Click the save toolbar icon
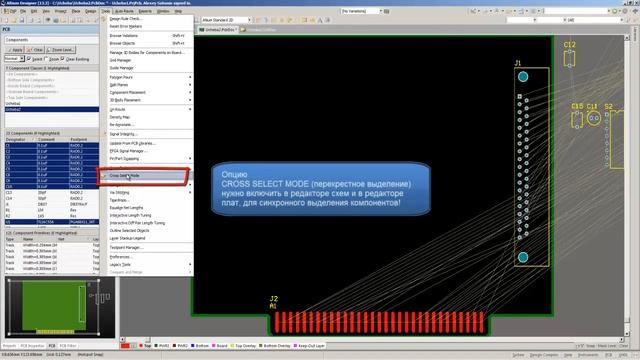This screenshot has height=360, width=640. click(x=22, y=20)
